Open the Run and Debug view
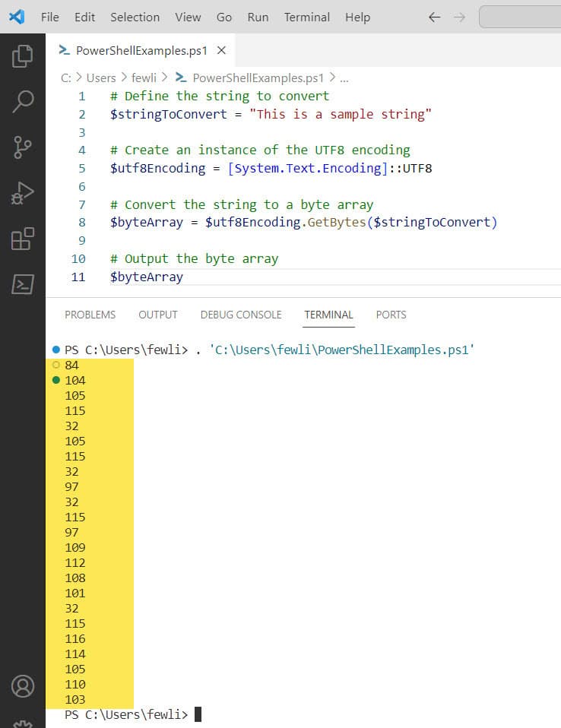Screen dimensions: 561x728 point(22,193)
